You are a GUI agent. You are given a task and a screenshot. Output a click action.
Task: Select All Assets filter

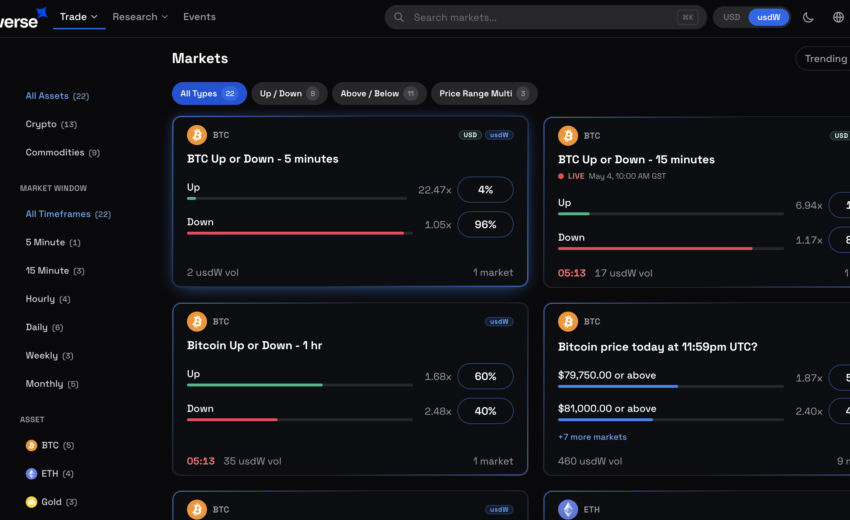pyautogui.click(x=57, y=96)
